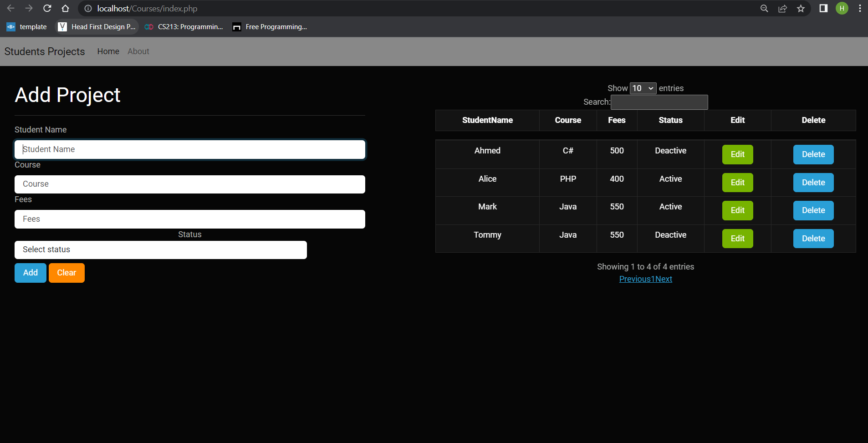
Task: Reload the current page
Action: (47, 8)
